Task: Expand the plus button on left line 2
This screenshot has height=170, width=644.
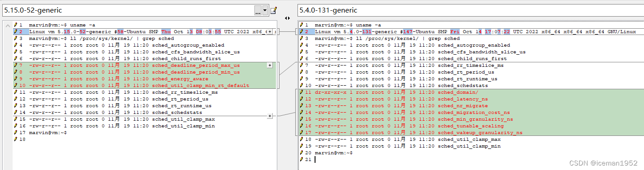Action: click(270, 32)
